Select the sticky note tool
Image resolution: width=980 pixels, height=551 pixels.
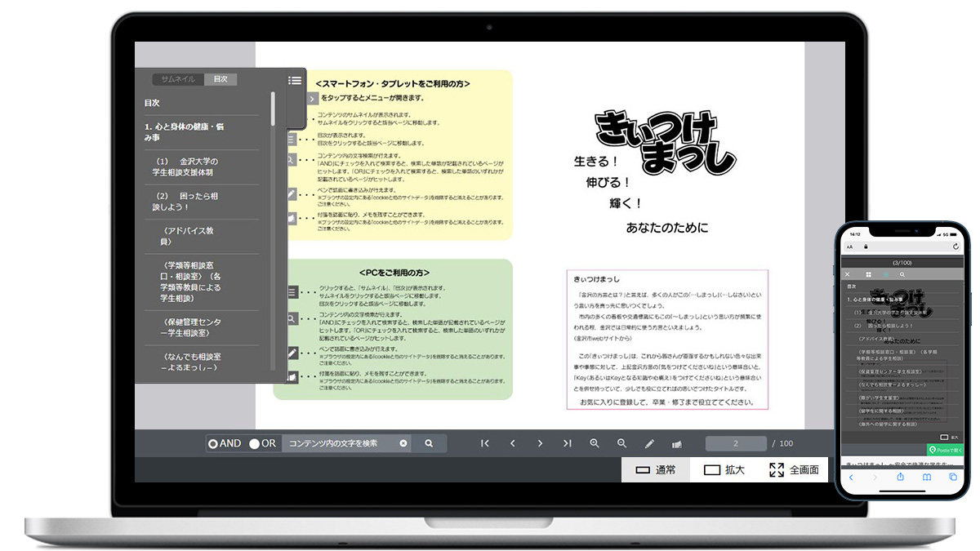676,444
